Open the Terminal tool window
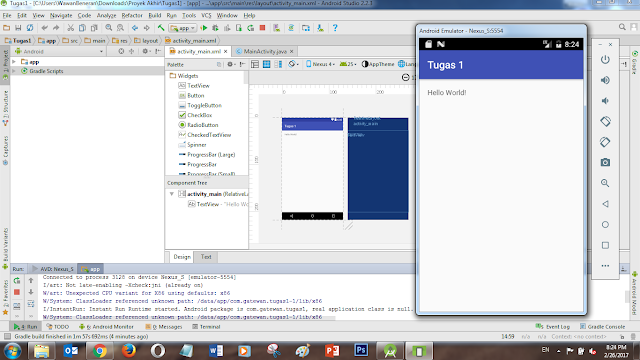 pyautogui.click(x=206, y=327)
